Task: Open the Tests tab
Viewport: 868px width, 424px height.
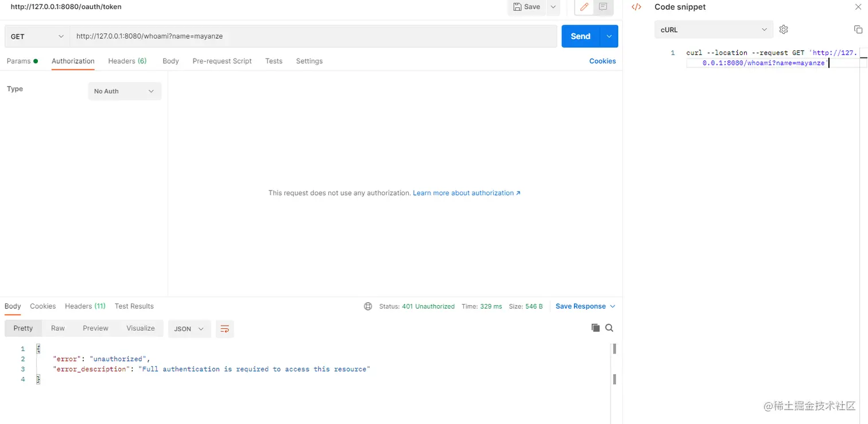Action: 274,61
